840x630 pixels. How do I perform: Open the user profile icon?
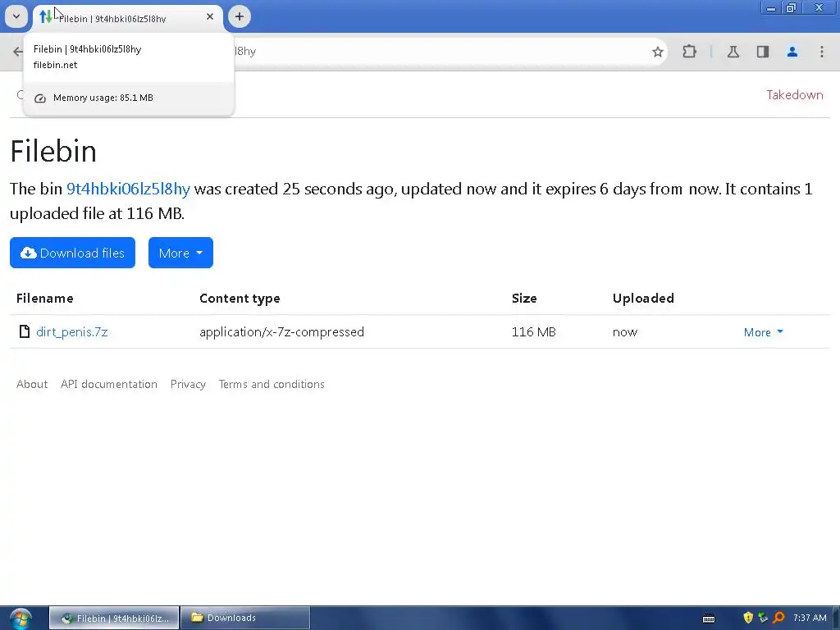[792, 52]
